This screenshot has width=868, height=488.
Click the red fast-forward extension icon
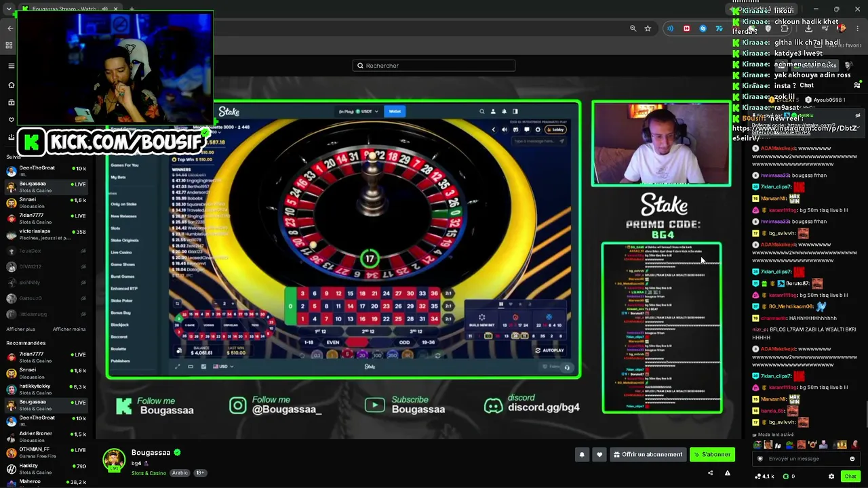point(686,28)
